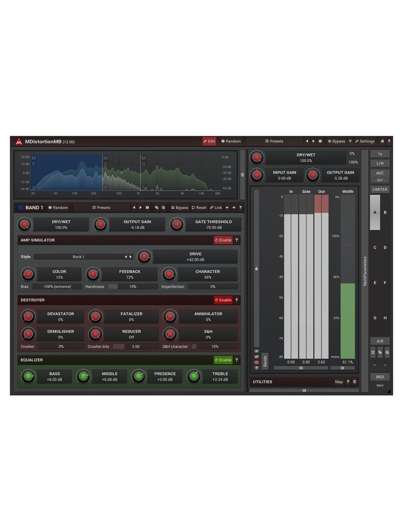Select the L+R channel mode button
Image resolution: width=403 pixels, height=532 pixels.
tap(380, 164)
